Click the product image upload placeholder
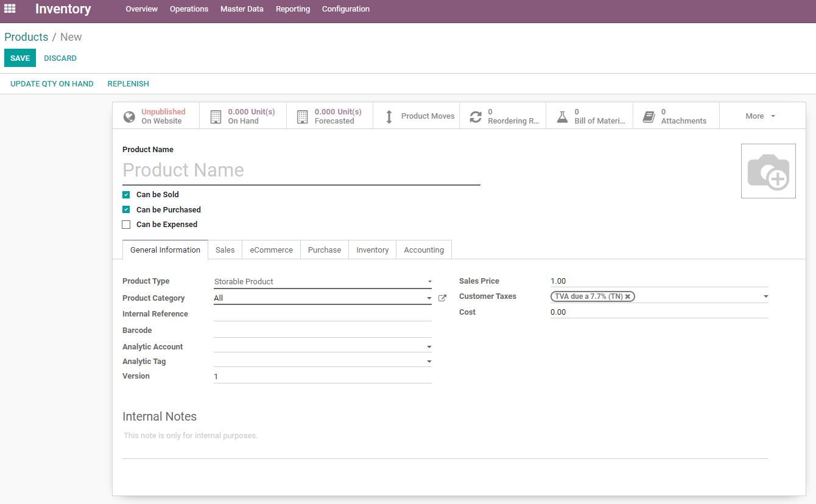 click(x=768, y=171)
